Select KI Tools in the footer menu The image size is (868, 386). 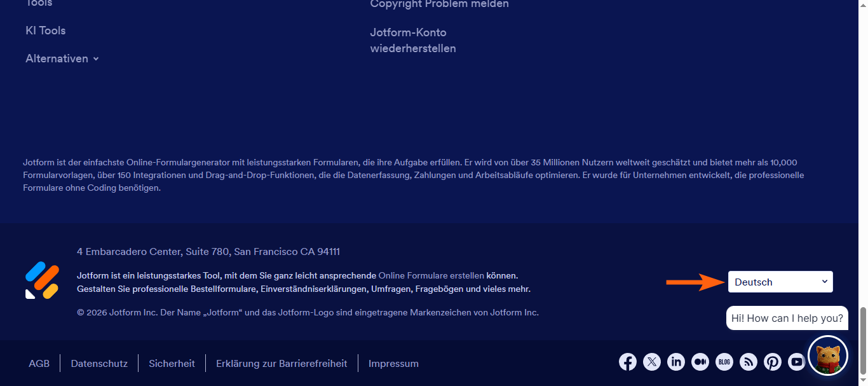click(45, 30)
